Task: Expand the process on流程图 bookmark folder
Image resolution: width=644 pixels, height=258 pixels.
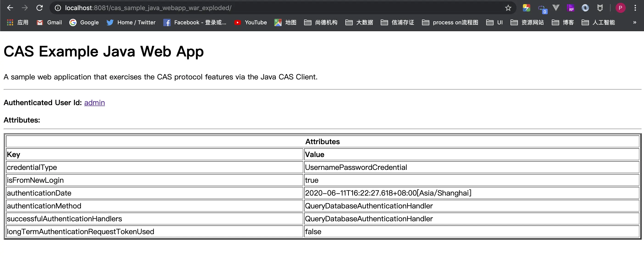Action: (450, 22)
